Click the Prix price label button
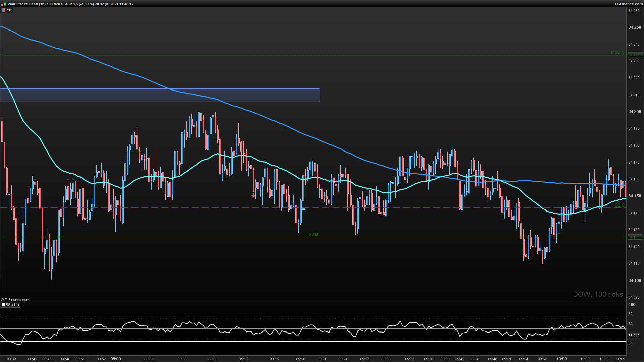Image resolution: width=644 pixels, height=362 pixels. (x=7, y=10)
